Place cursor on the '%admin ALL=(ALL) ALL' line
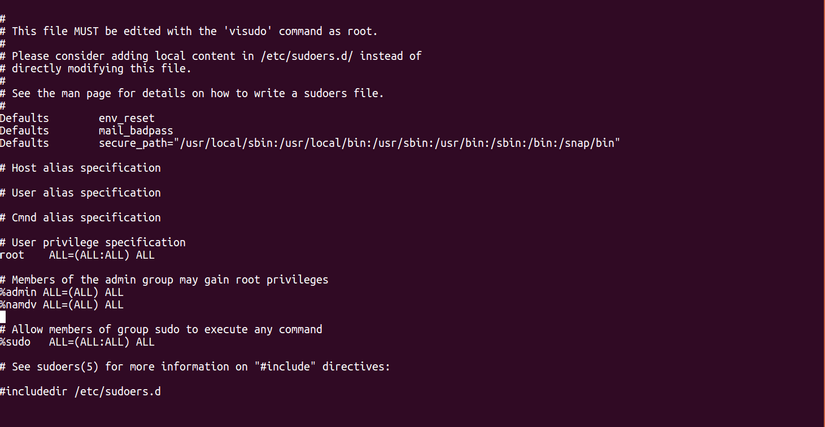The width and height of the screenshot is (825, 427). pyautogui.click(x=61, y=292)
